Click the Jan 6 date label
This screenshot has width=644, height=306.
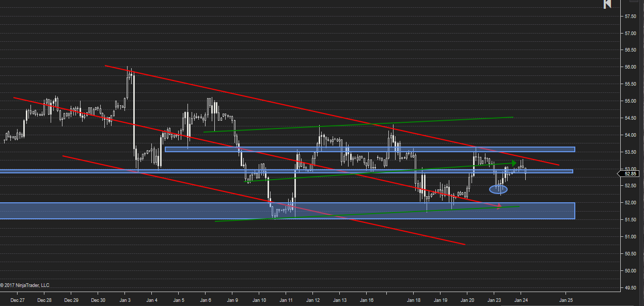click(206, 300)
